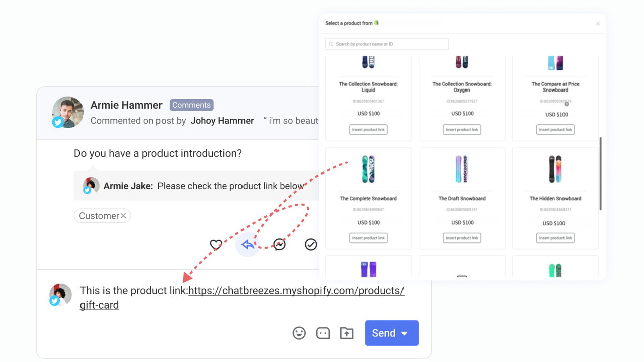This screenshot has width=644, height=362.
Task: Mark comment done with checkmark circle icon
Action: coord(311,245)
